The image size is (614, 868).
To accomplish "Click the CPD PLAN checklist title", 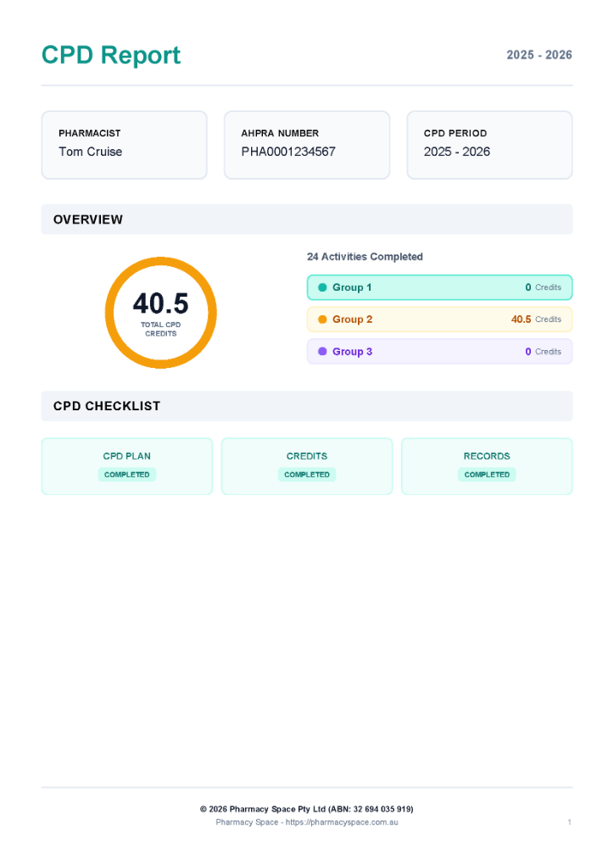I will [127, 456].
